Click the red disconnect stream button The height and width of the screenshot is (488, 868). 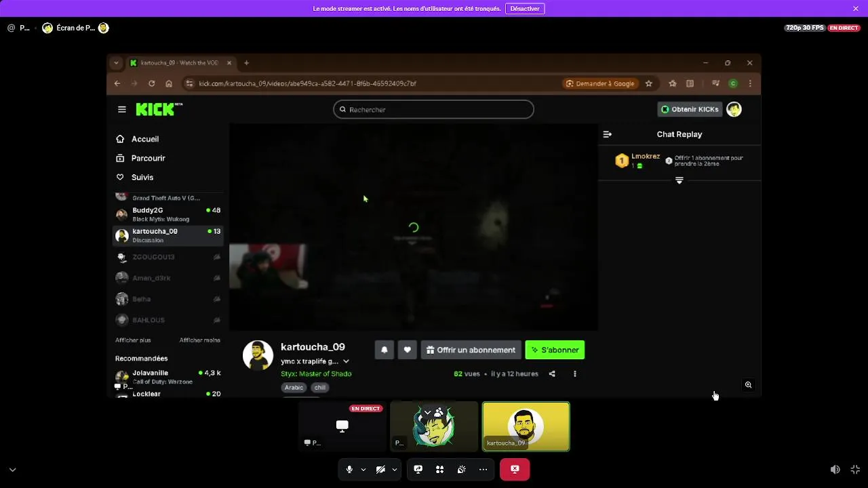515,469
